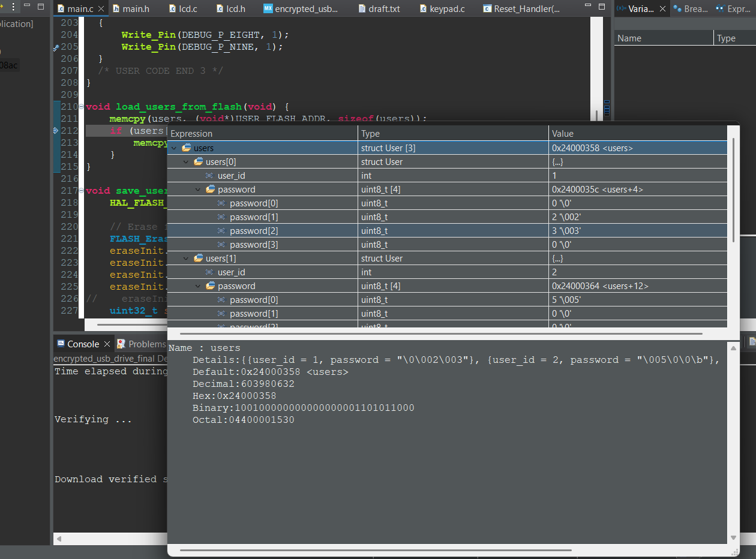Image resolution: width=756 pixels, height=559 pixels.
Task: Close the main.c editor tab
Action: pos(100,9)
